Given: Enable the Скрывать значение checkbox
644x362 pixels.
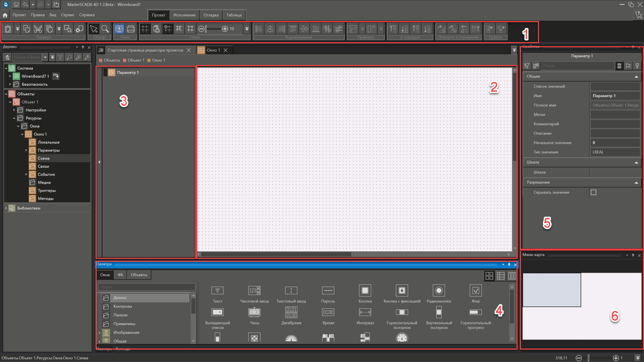Looking at the screenshot, I should click(x=593, y=192).
